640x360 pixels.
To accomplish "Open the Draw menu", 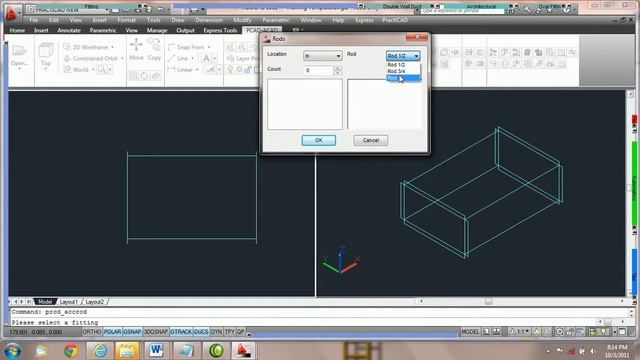I will [178, 20].
